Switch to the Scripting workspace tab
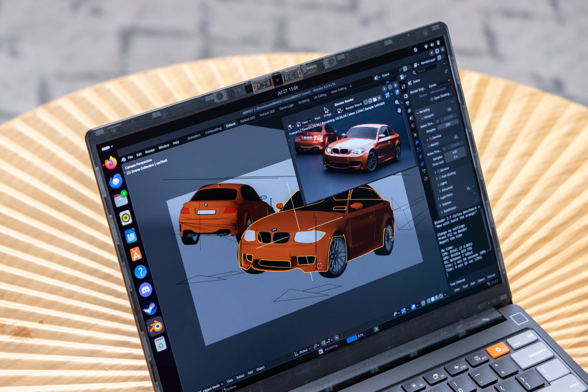The width and height of the screenshot is (588, 392). click(x=304, y=101)
